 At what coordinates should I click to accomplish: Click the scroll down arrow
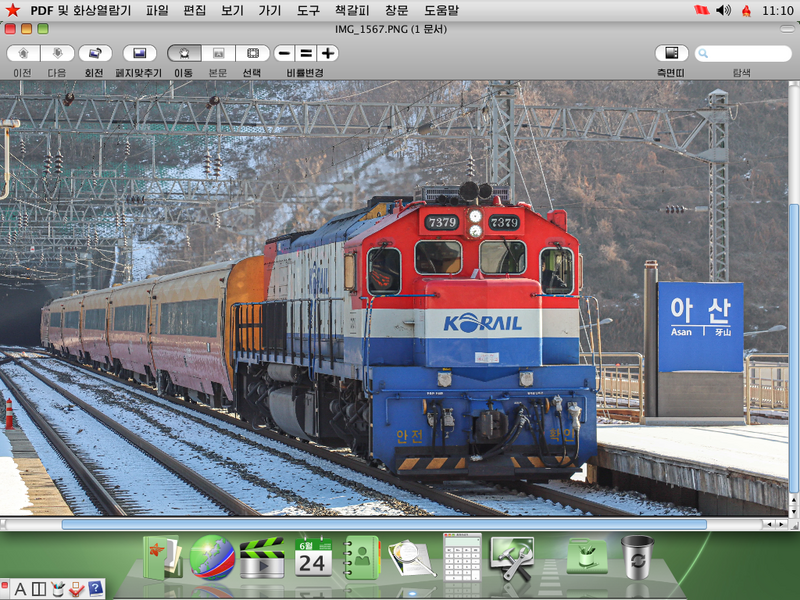point(794,511)
